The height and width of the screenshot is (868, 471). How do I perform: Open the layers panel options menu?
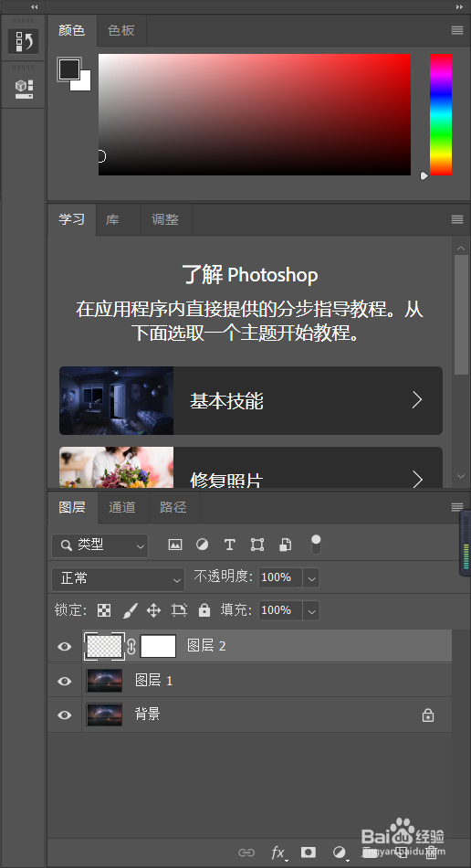coord(457,507)
